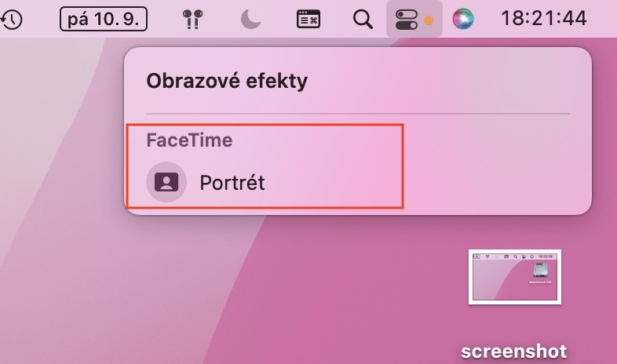Click the empty space right of Portrét

[x=487, y=183]
